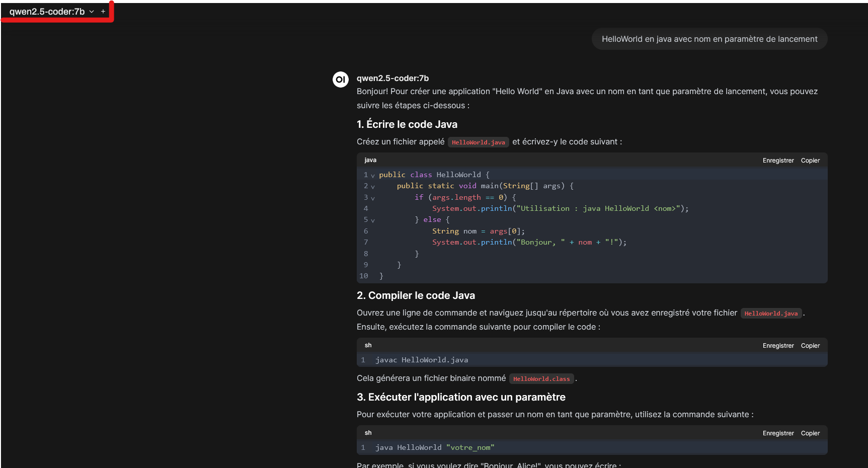Click the HelloWorld.java inline code tag in step 1

tap(478, 142)
